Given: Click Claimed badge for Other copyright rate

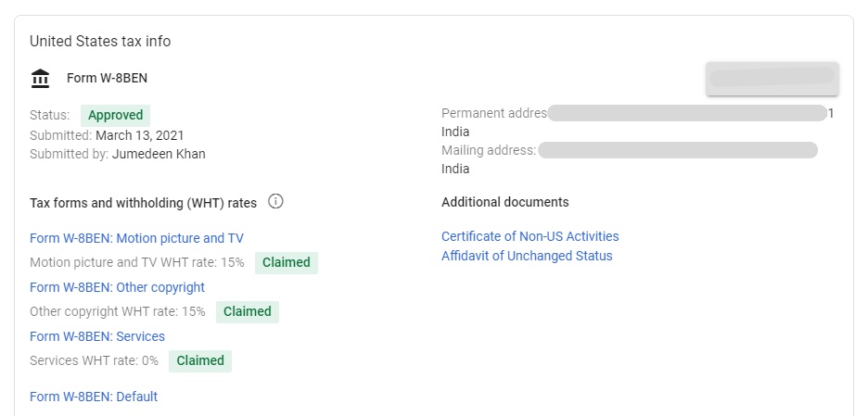Looking at the screenshot, I should [x=248, y=312].
